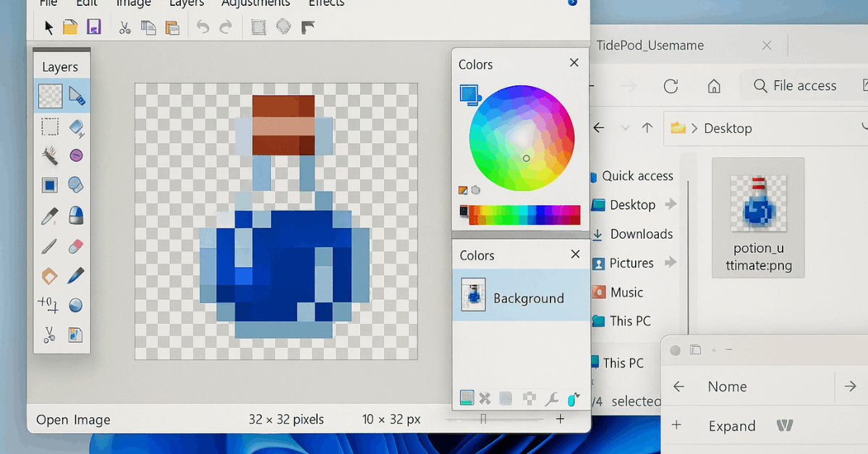Choose the paint bucket fill tool
This screenshot has width=868, height=454.
pyautogui.click(x=77, y=128)
